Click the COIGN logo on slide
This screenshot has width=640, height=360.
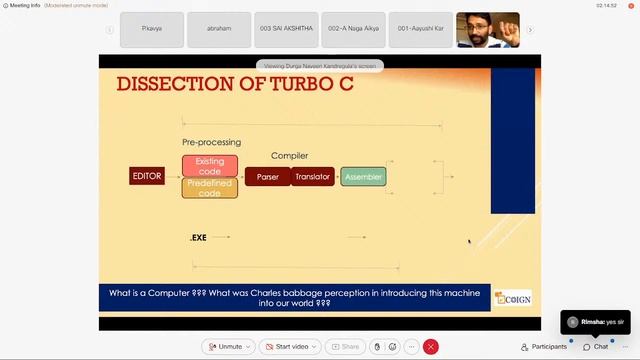pyautogui.click(x=513, y=299)
